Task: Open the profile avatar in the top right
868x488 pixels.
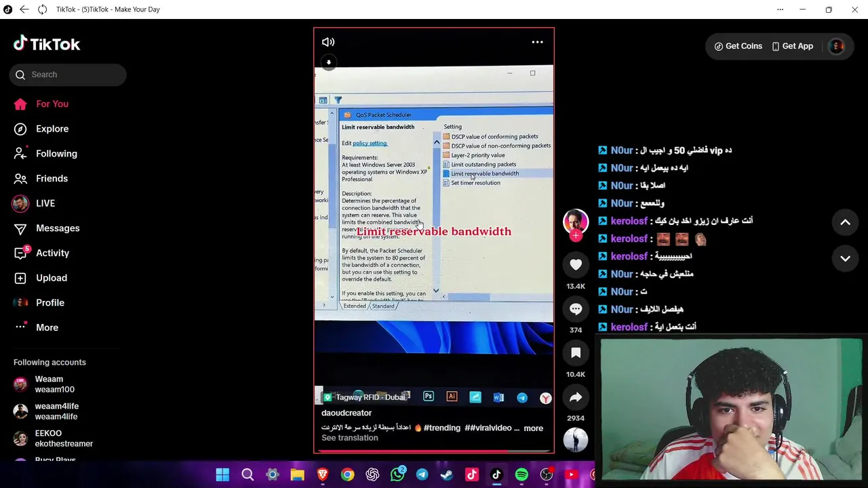Action: coord(837,46)
